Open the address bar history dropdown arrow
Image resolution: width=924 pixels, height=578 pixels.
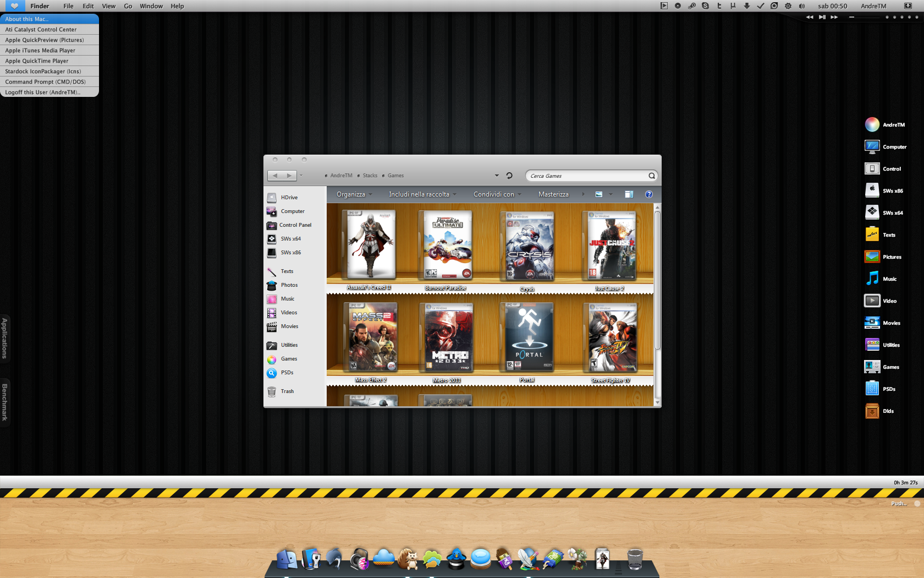(x=497, y=176)
